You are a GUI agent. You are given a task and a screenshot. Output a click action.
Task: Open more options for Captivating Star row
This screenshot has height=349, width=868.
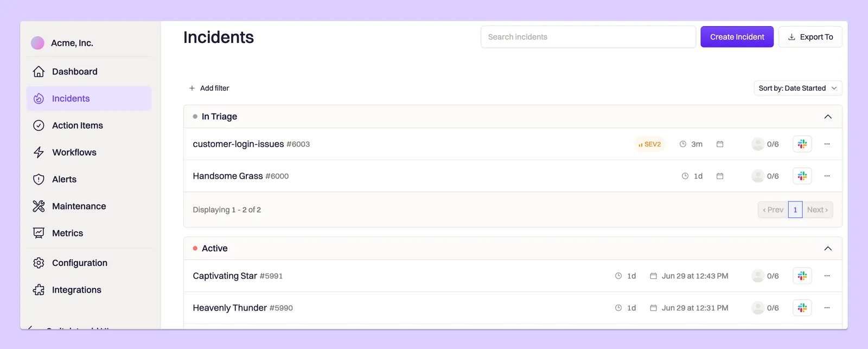tap(827, 276)
